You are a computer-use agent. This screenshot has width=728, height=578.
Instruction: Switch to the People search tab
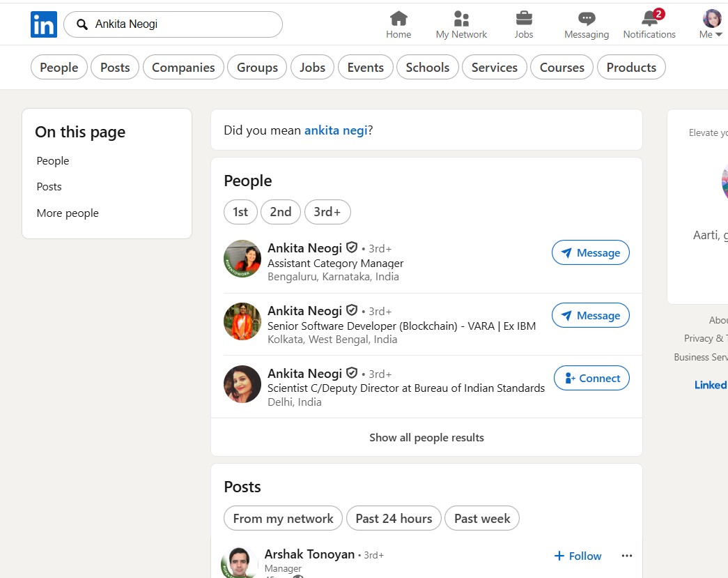[x=59, y=68]
